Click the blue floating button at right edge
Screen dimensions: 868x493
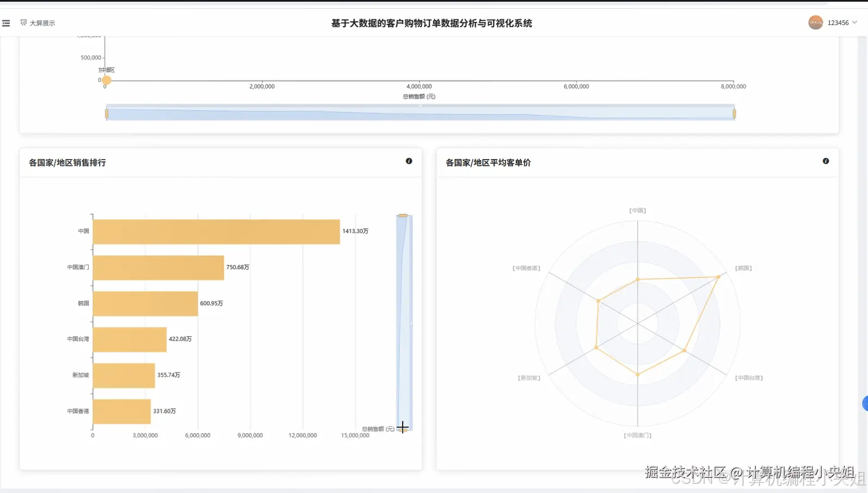pyautogui.click(x=865, y=404)
